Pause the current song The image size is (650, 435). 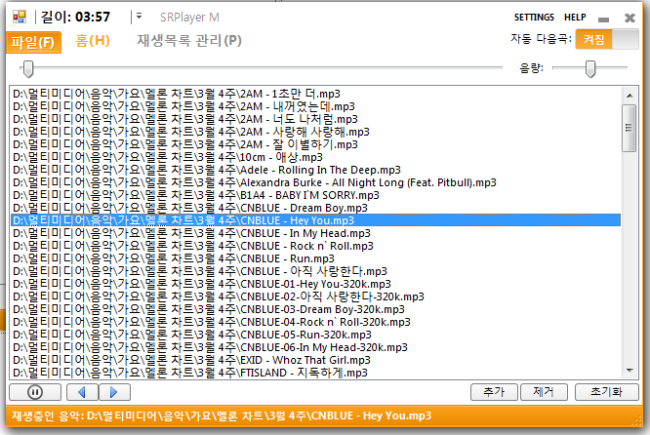point(35,392)
